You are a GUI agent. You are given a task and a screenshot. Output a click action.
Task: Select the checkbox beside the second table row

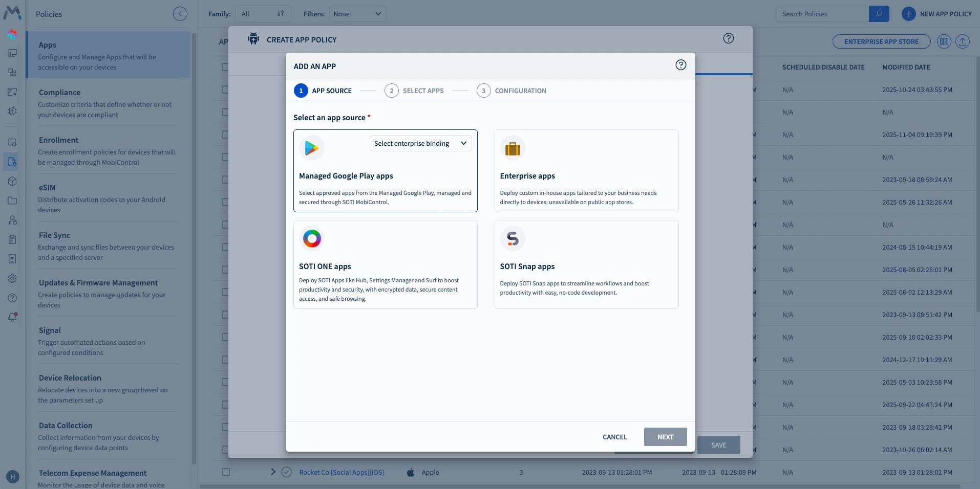pyautogui.click(x=225, y=90)
